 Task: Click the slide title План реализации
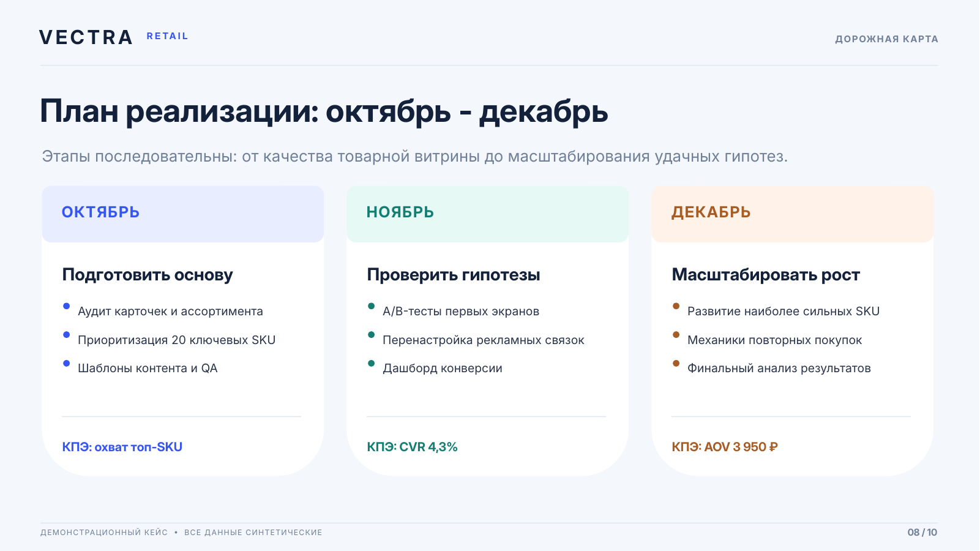coord(324,111)
